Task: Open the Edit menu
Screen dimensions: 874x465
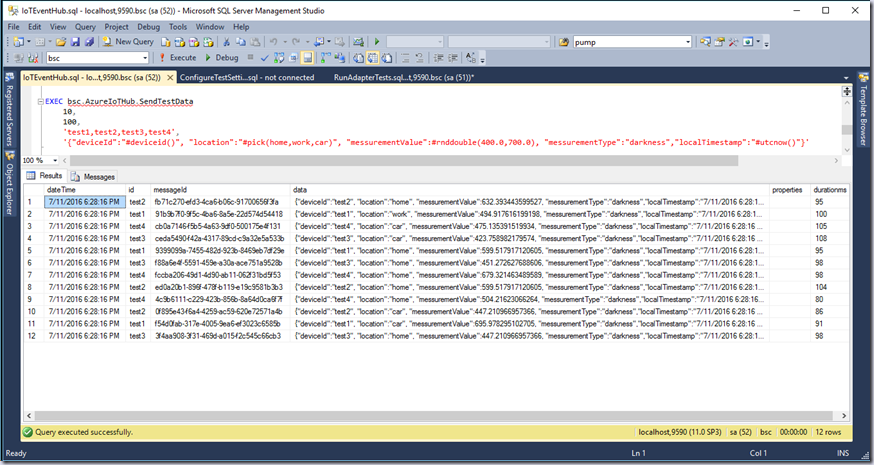Action: [x=35, y=26]
